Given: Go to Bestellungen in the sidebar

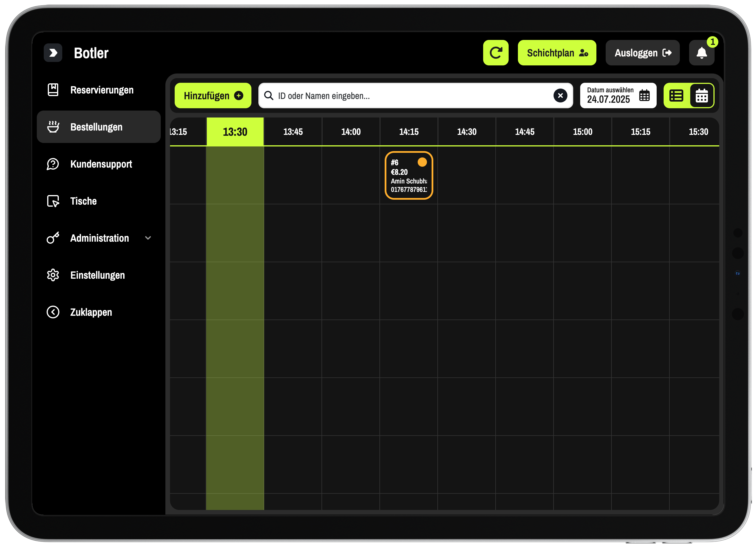Looking at the screenshot, I should (96, 127).
